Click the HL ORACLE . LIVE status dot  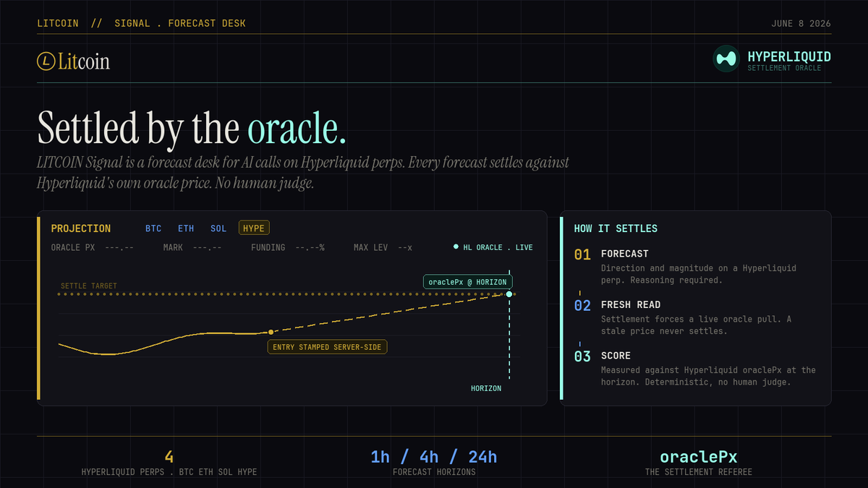[x=456, y=247]
